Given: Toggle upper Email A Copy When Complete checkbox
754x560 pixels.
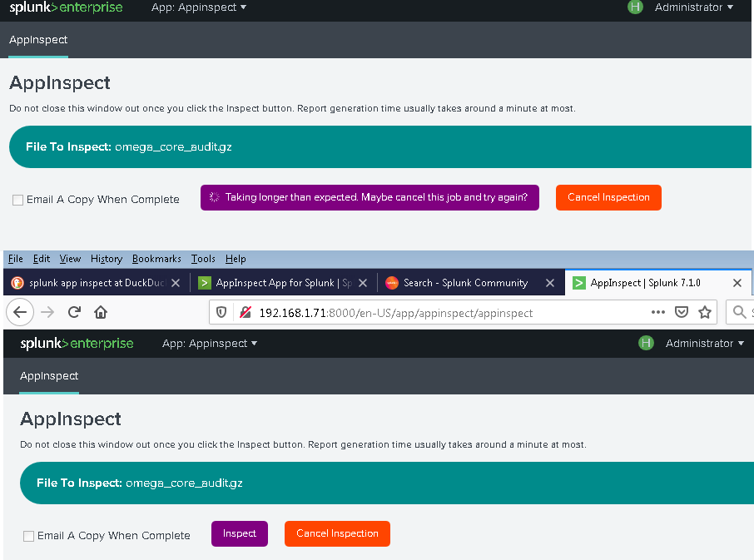Looking at the screenshot, I should tap(17, 200).
